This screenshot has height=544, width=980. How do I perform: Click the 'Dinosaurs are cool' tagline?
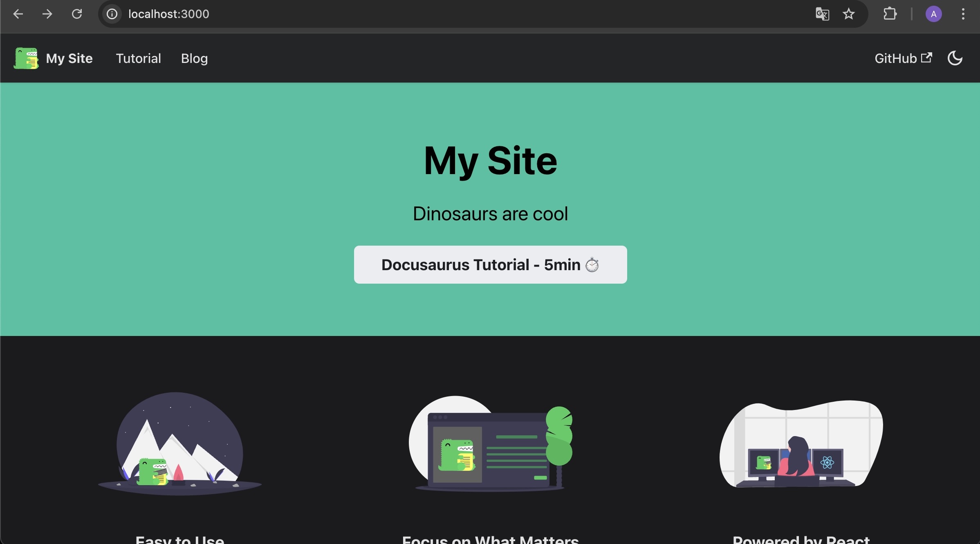[490, 213]
